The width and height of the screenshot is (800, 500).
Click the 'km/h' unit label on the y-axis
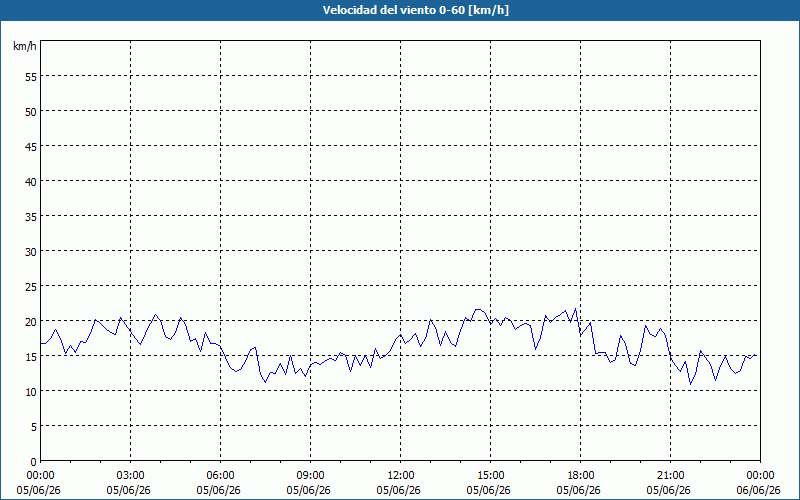24,46
